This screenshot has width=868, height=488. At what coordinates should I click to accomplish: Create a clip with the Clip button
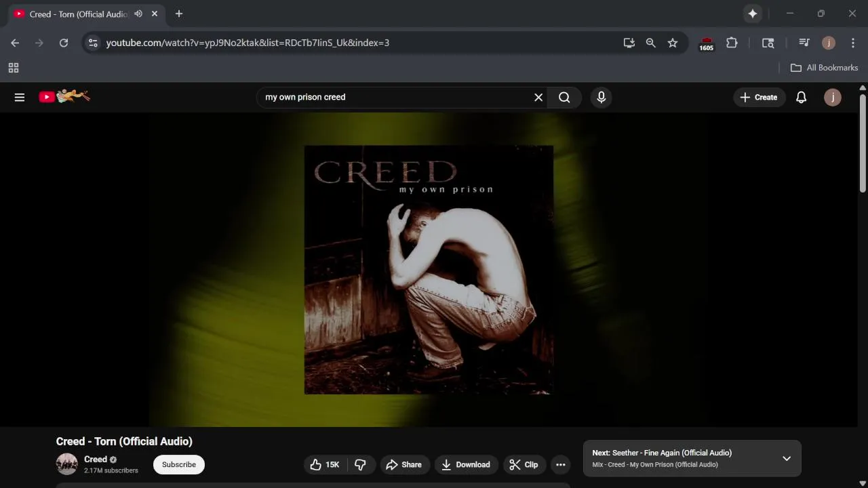pyautogui.click(x=524, y=464)
